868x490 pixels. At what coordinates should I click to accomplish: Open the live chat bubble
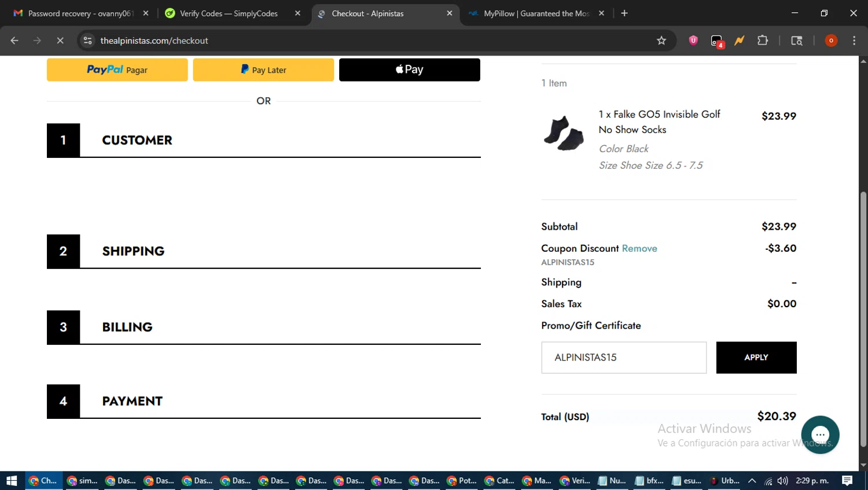pyautogui.click(x=820, y=435)
